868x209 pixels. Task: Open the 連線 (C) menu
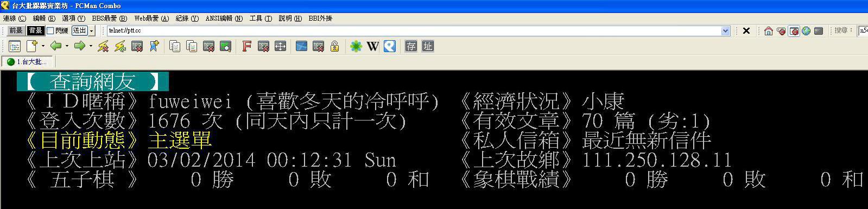pos(14,18)
